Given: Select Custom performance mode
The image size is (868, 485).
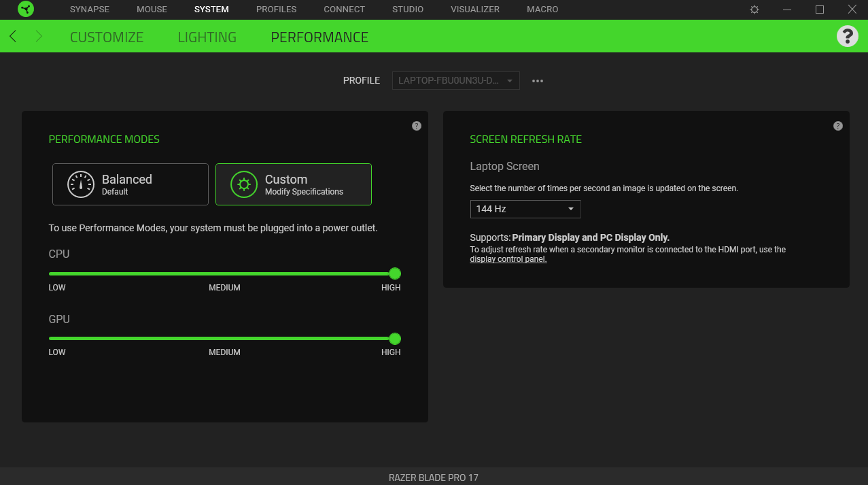Looking at the screenshot, I should (x=294, y=184).
